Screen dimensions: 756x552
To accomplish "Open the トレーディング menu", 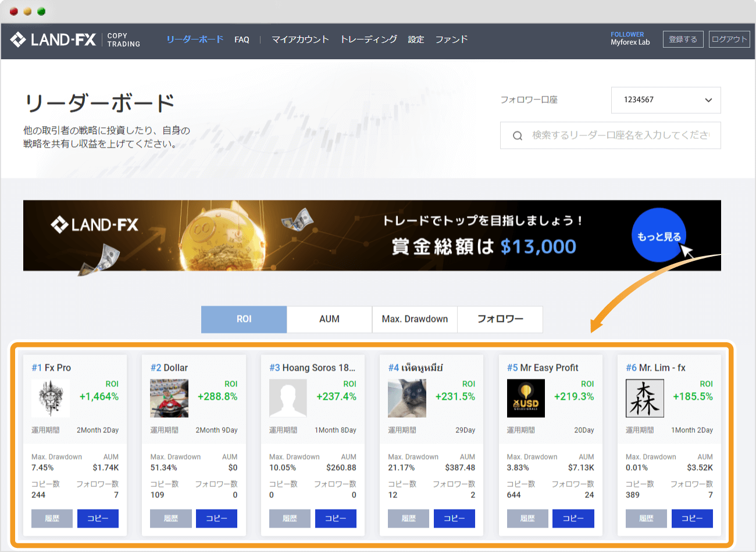I will click(x=369, y=40).
